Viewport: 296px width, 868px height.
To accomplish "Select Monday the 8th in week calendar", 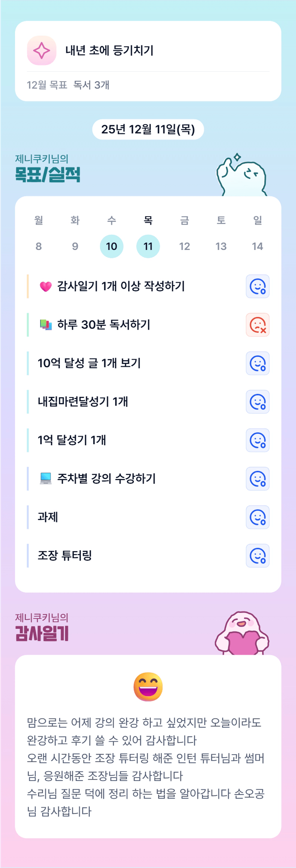I will [39, 246].
